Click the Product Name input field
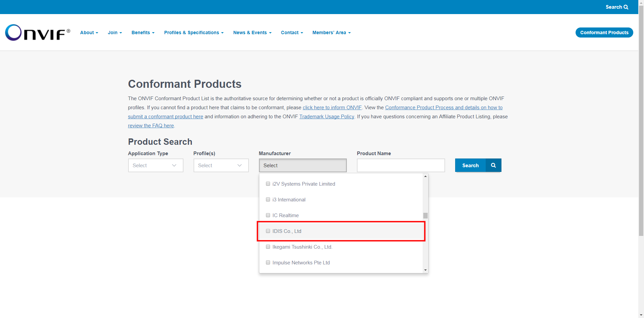Image resolution: width=644 pixels, height=318 pixels. [401, 165]
